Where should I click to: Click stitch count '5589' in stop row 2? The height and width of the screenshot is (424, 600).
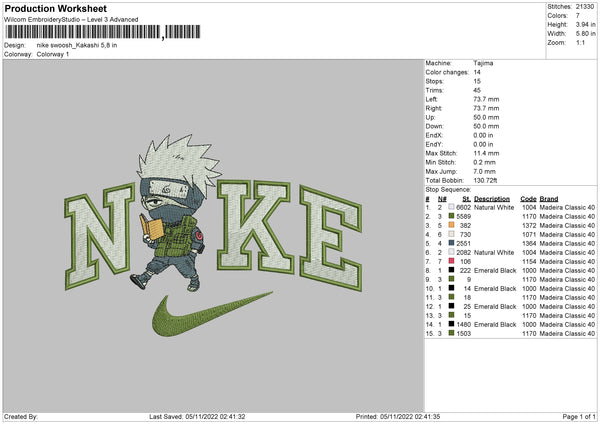463,217
